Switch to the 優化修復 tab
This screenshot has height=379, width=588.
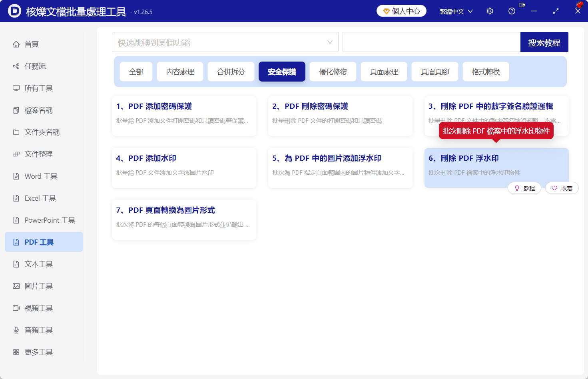(x=333, y=72)
